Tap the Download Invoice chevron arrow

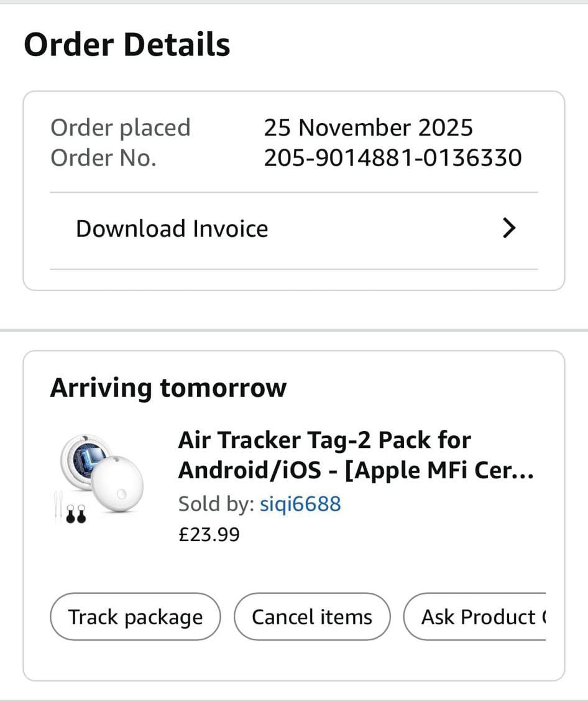pyautogui.click(x=509, y=229)
